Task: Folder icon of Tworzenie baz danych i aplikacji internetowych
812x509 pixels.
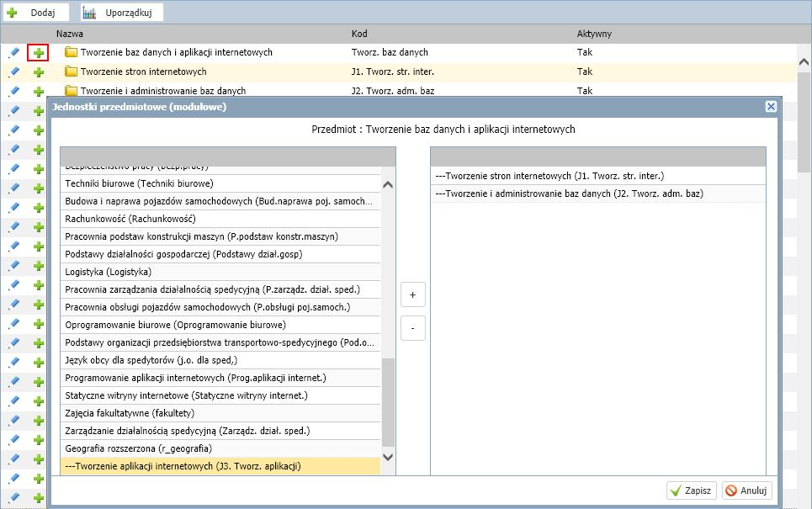Action: (71, 52)
